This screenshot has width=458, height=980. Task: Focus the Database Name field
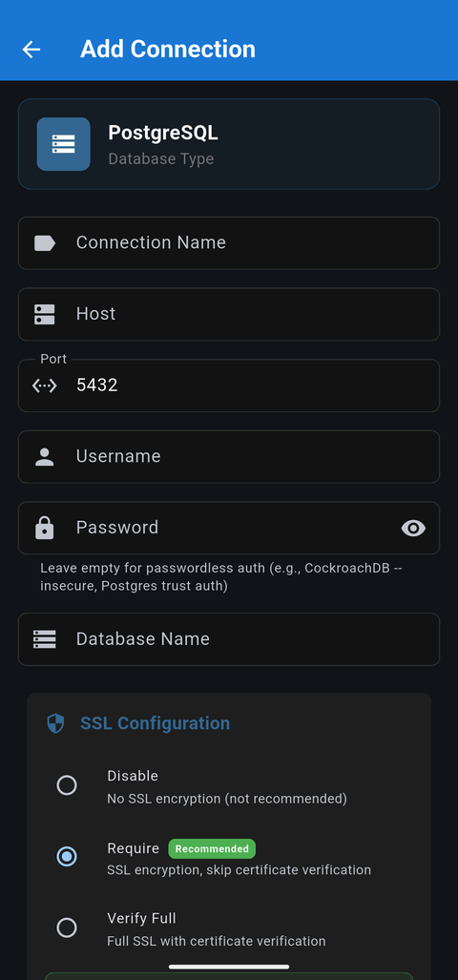(x=229, y=639)
